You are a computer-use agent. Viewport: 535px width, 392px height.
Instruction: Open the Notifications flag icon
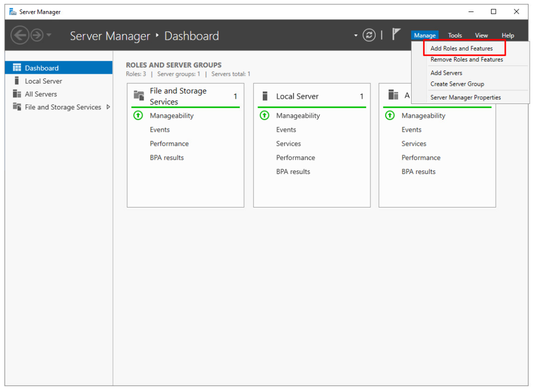pos(397,34)
